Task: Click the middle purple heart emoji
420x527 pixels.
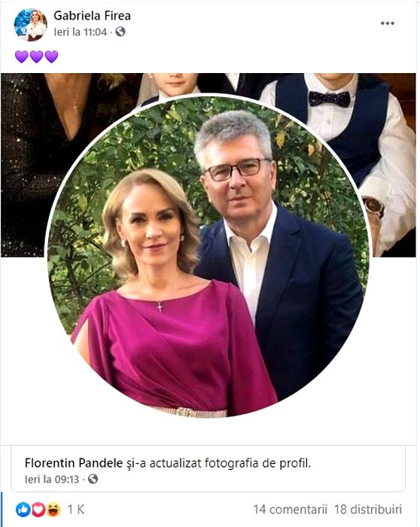Action: click(36, 56)
